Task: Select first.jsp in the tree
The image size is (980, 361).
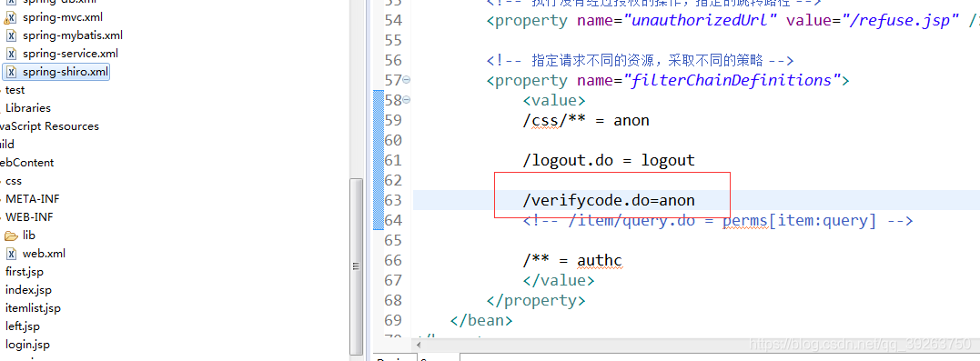Action: (x=25, y=272)
